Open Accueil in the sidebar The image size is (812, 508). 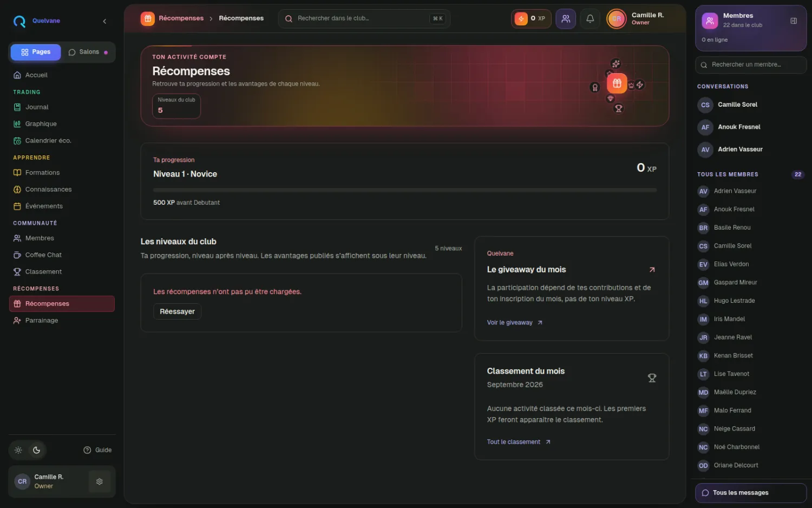coord(62,75)
